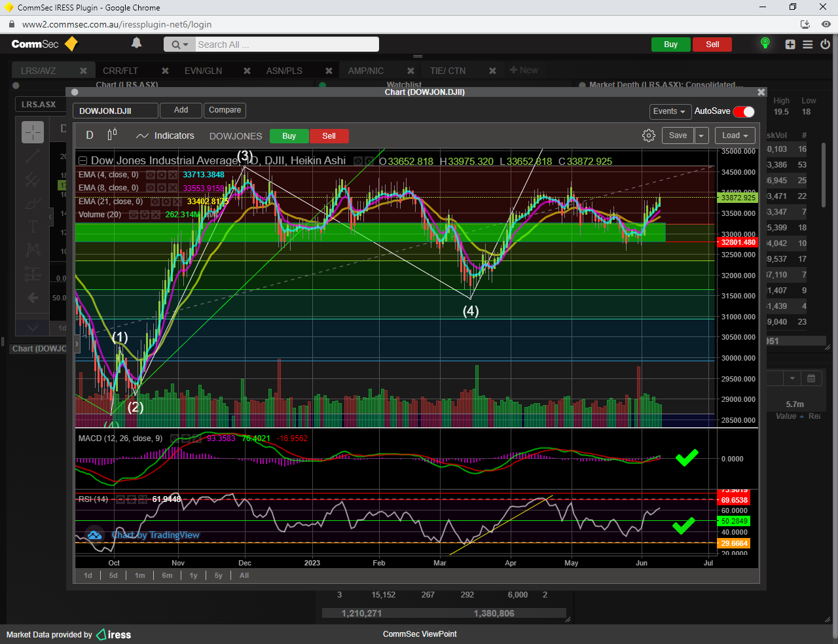Toggle the AutoSave switch

click(744, 111)
